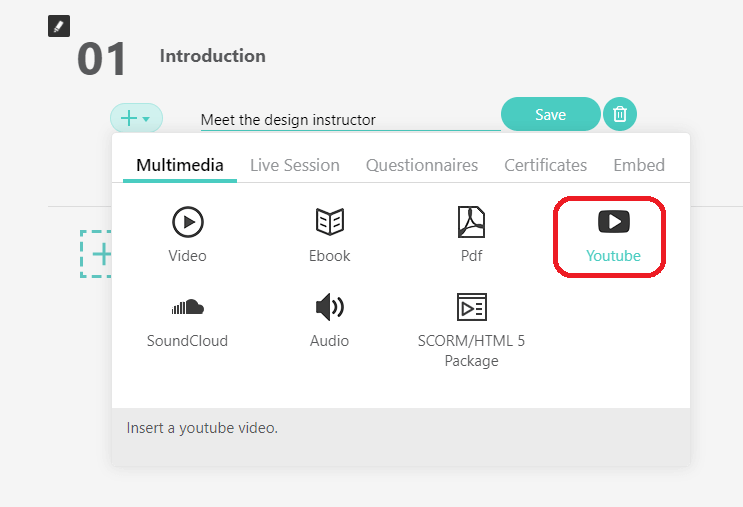Viewport: 743px width, 507px height.
Task: Click the section number 01
Action: click(102, 60)
